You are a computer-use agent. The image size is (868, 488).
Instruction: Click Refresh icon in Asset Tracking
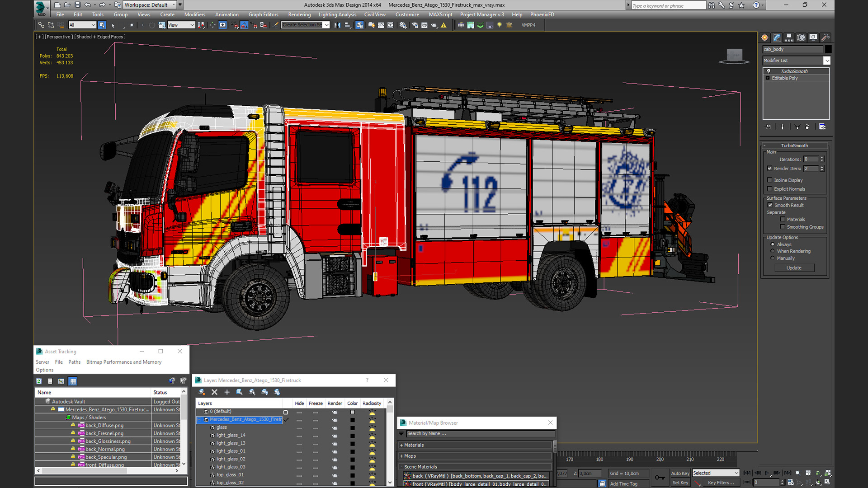tap(39, 381)
